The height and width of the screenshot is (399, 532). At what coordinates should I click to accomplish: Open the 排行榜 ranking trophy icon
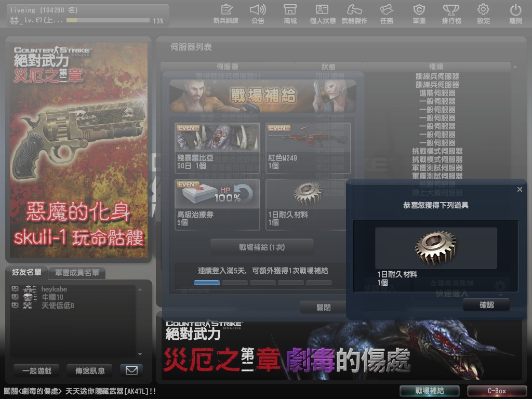tap(451, 14)
